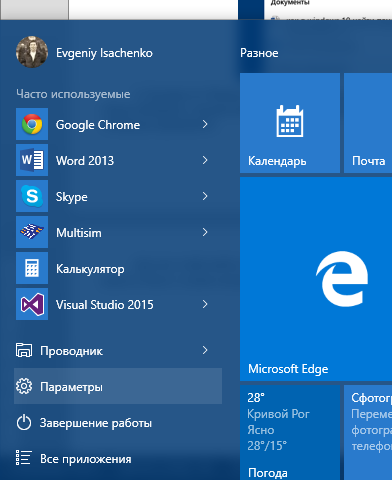Expand Google Chrome jump list arrow
The width and height of the screenshot is (392, 480).
pos(205,124)
